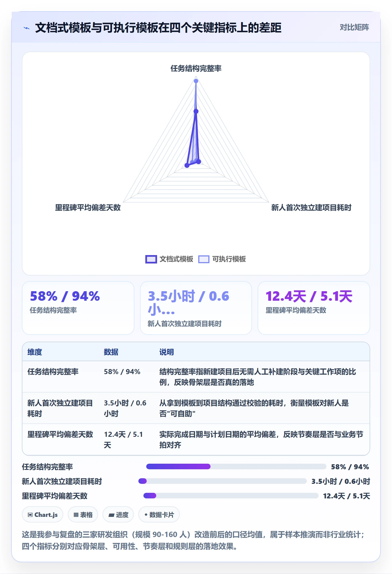
Task: Toggle the 可执行模板 legend color box
Action: (x=204, y=259)
